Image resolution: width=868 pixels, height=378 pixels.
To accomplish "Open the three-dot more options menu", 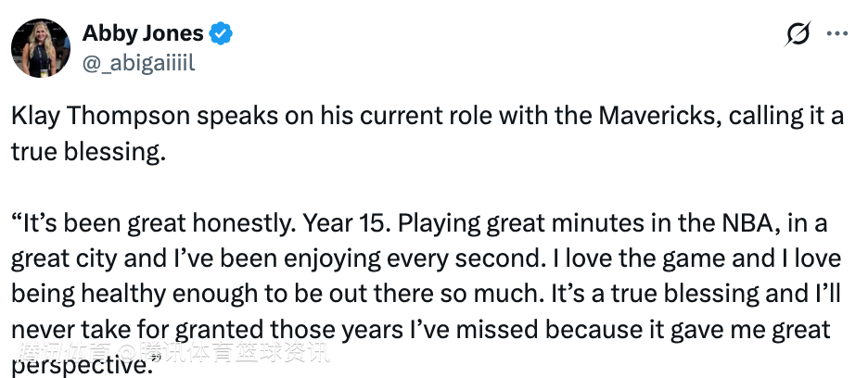I will tap(837, 34).
